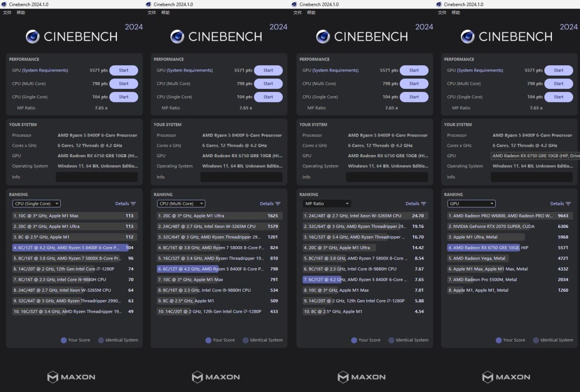The image size is (580, 392).
Task: Click the Cinebench title icon in GPU ranking window
Action: (439, 4)
